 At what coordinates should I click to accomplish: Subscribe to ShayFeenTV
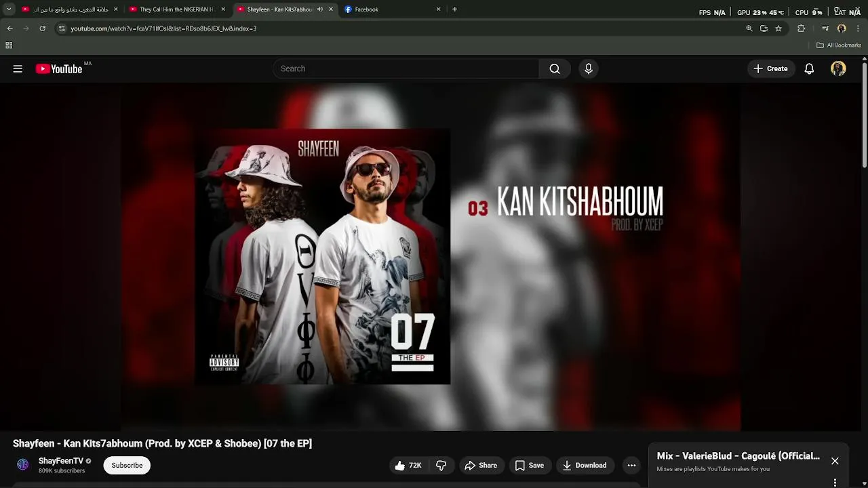[x=127, y=465]
